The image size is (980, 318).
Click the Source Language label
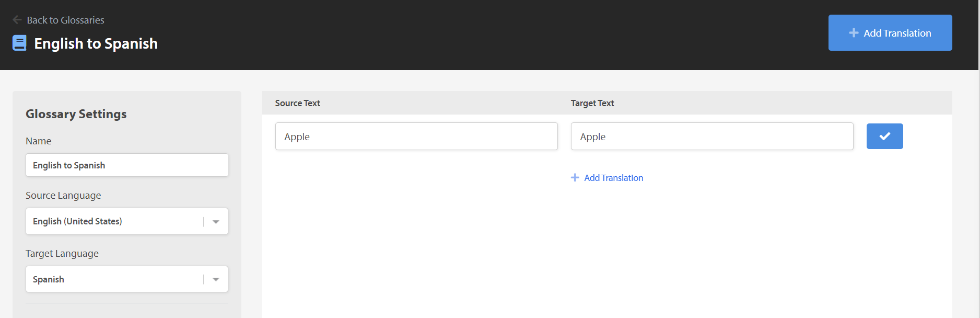pos(63,196)
